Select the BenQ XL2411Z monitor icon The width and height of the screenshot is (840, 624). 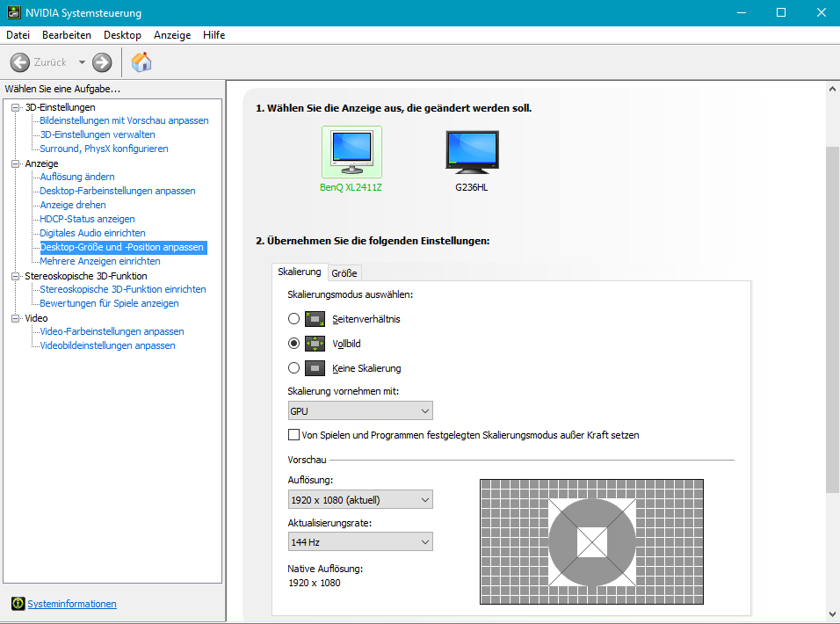tap(351, 152)
